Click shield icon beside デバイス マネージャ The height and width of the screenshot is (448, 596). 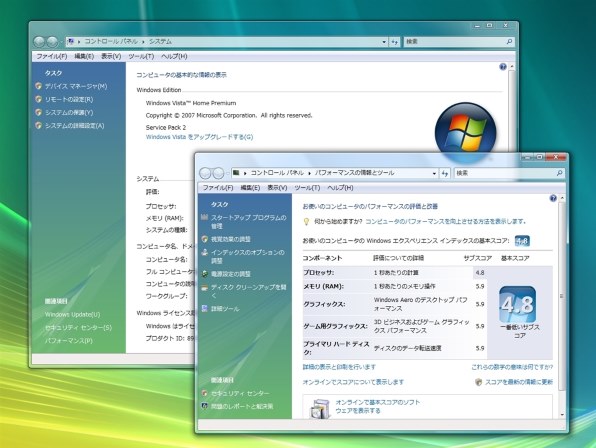tap(38, 86)
